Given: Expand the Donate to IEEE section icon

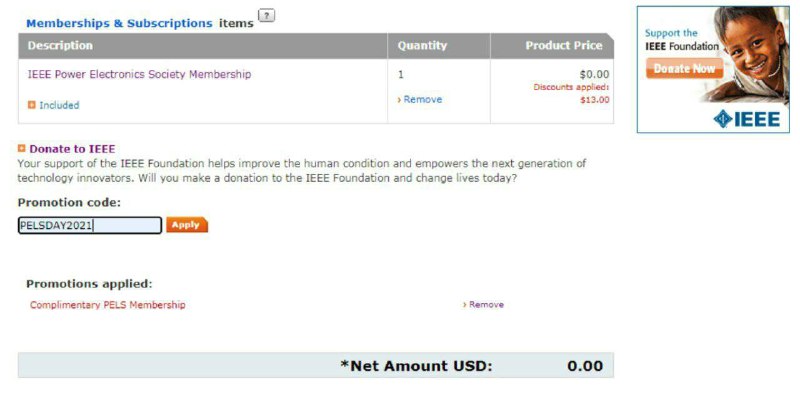Looking at the screenshot, I should point(21,148).
